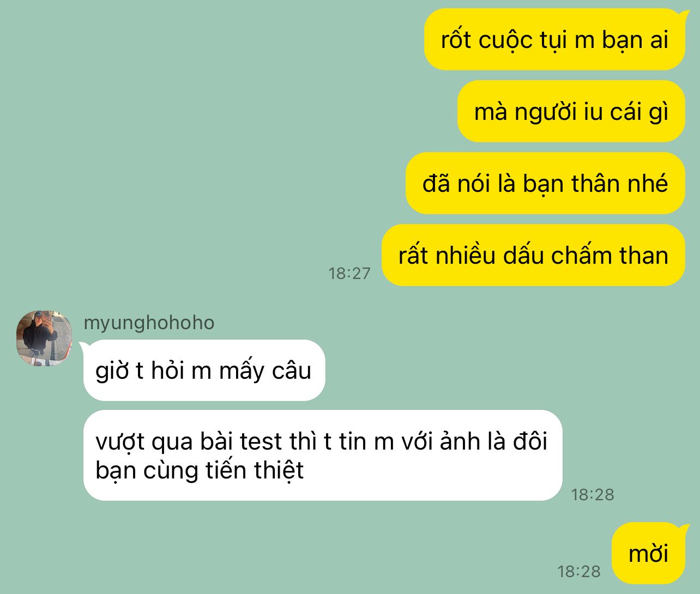The image size is (700, 594).
Task: Tap the 18:28 timestamp beside the white bubble
Action: pyautogui.click(x=593, y=494)
